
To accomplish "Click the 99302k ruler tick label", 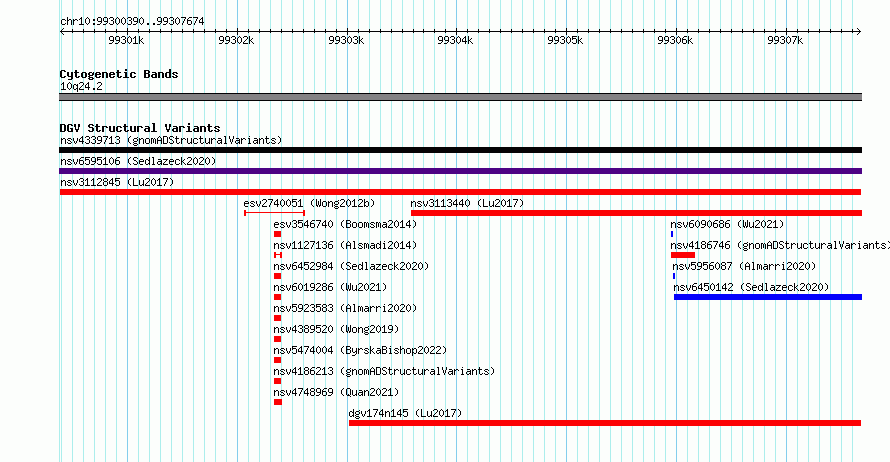I will tap(236, 40).
